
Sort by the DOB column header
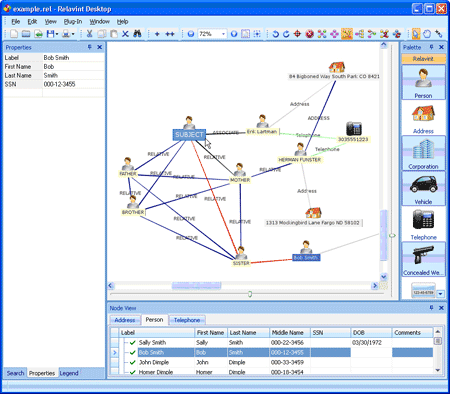[371, 333]
